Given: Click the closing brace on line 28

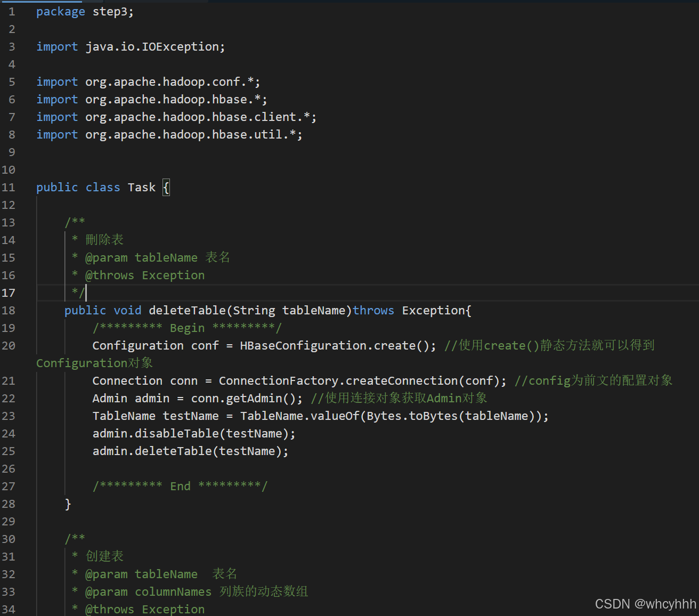Looking at the screenshot, I should [68, 504].
